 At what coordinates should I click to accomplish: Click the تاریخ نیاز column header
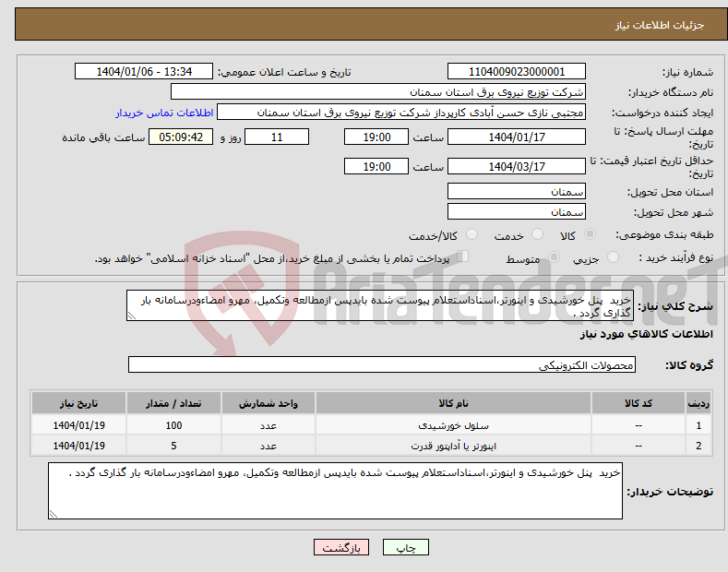click(x=79, y=403)
